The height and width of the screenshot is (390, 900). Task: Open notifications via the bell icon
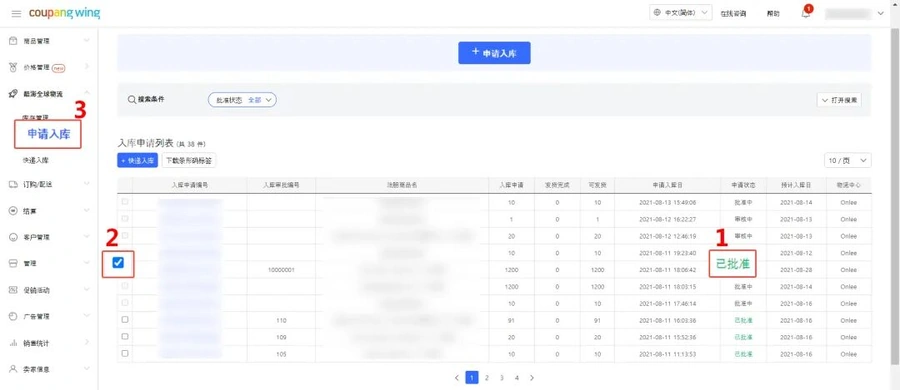click(806, 13)
